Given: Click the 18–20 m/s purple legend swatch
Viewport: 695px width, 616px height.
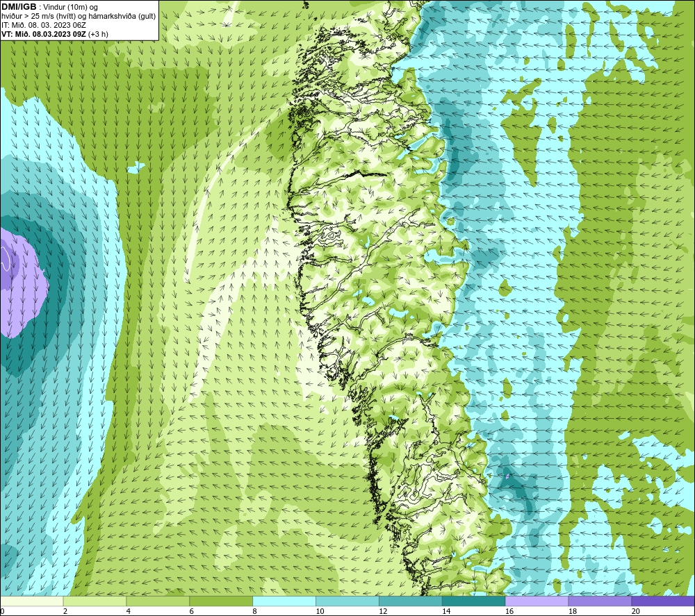Looking at the screenshot, I should (600, 601).
